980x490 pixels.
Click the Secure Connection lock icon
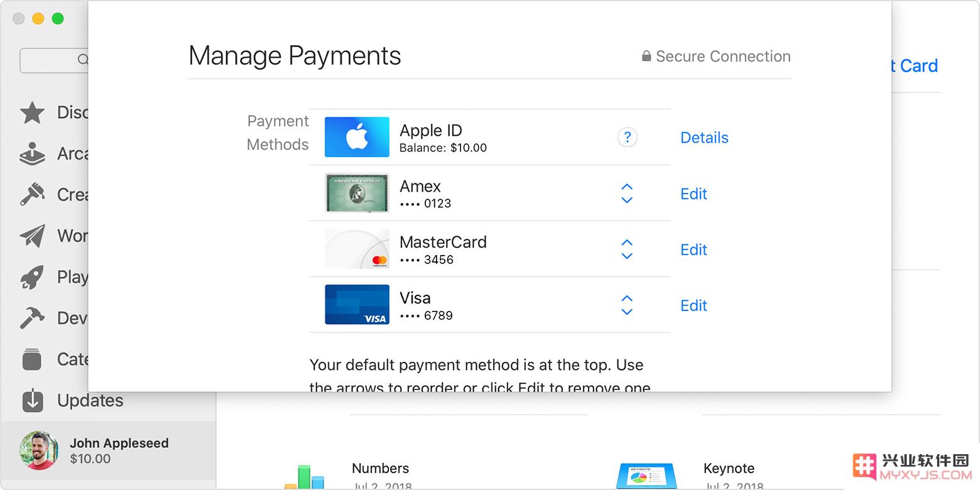click(x=646, y=57)
